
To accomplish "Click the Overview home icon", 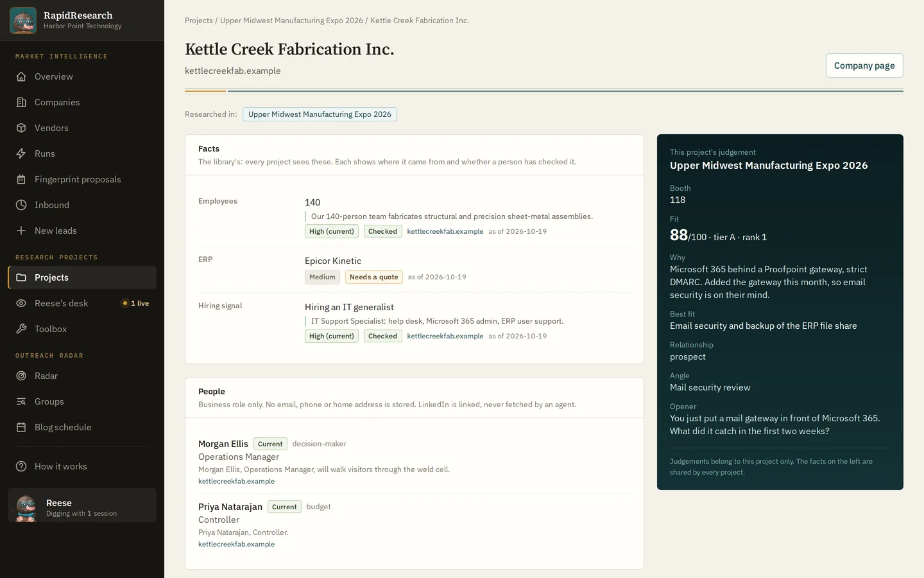I will pyautogui.click(x=21, y=76).
